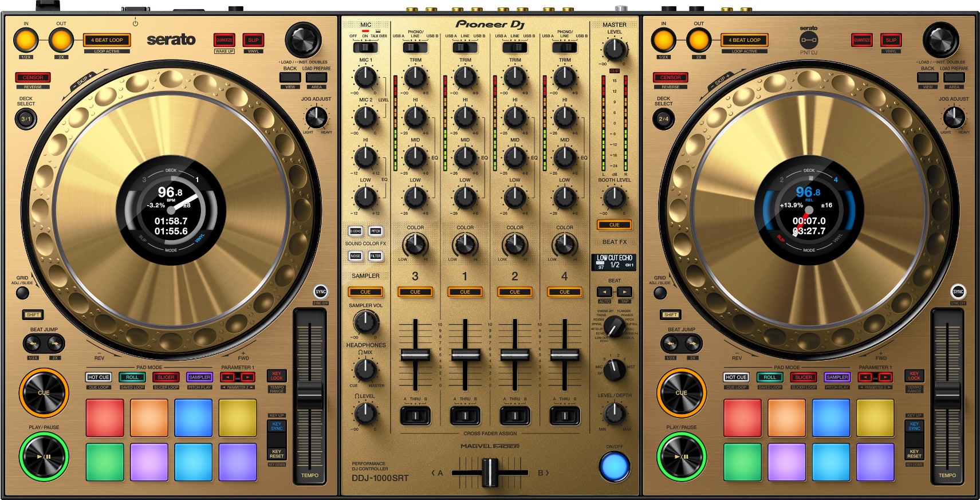Toggle left deck KEY LOCK
The height and width of the screenshot is (500, 980).
[x=277, y=376]
